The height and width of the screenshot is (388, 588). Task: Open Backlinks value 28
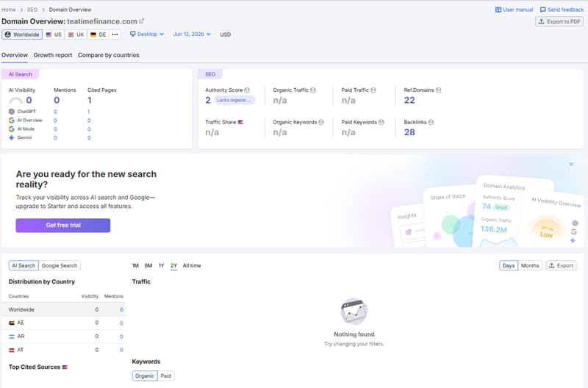(409, 132)
